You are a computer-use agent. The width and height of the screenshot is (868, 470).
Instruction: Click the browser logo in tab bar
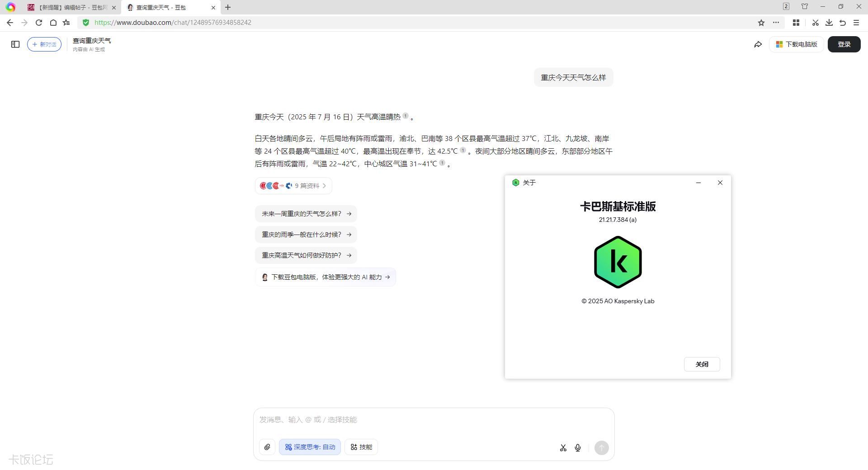[10, 7]
